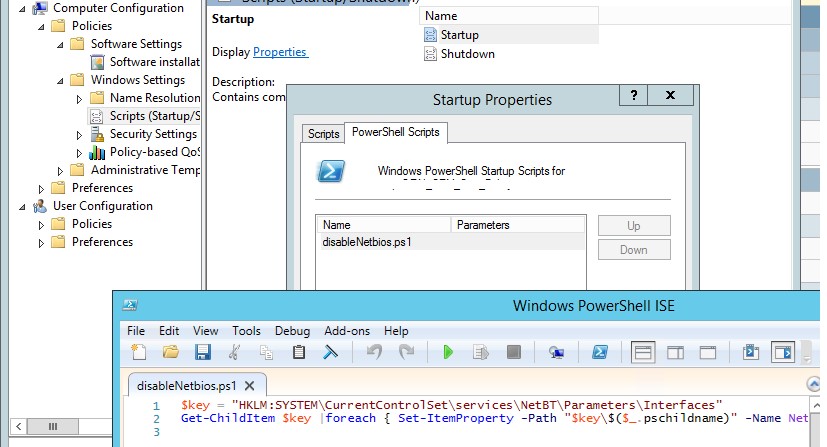
Task: Open the Help menu in PowerShell ISE
Action: (x=396, y=331)
